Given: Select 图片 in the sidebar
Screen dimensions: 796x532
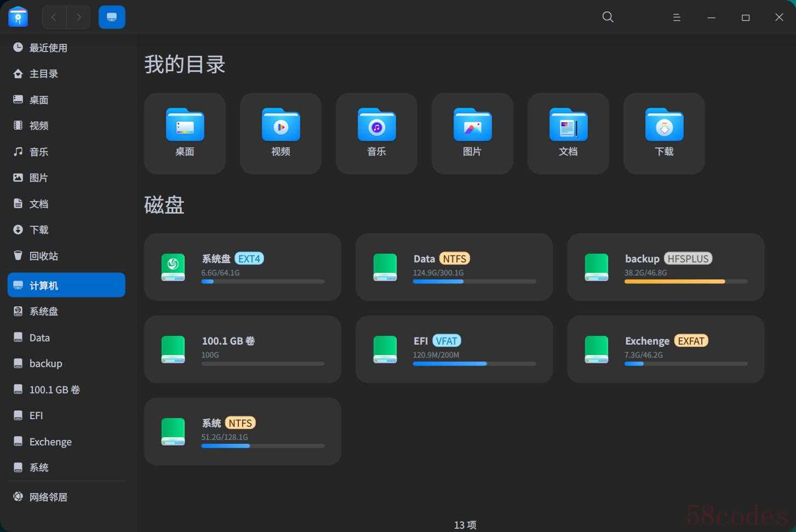Looking at the screenshot, I should tap(66, 178).
